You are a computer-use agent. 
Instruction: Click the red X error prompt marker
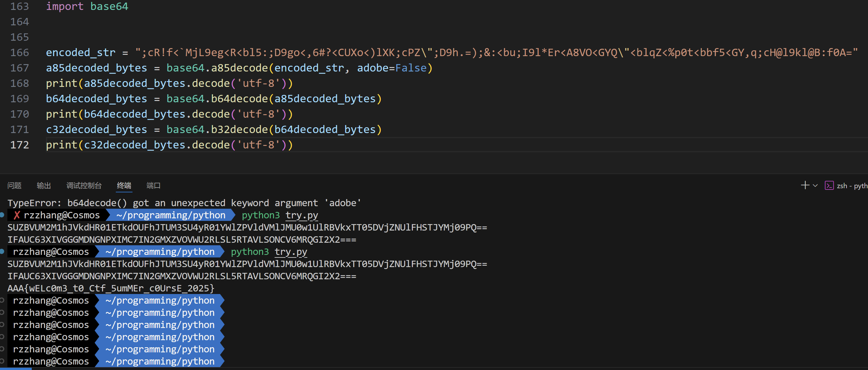[17, 215]
